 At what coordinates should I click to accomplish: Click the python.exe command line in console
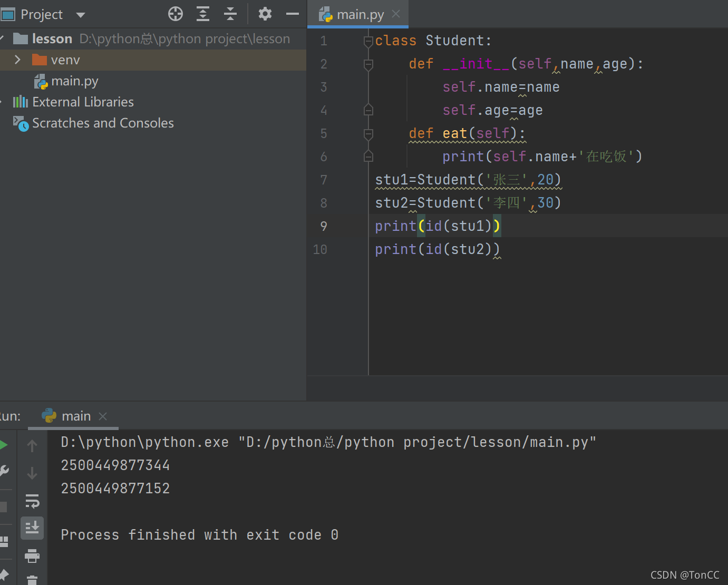pos(328,442)
